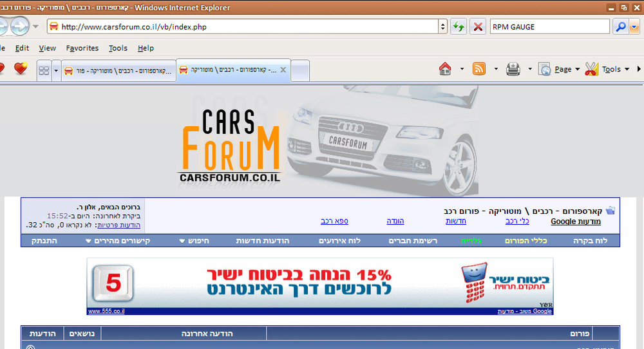The height and width of the screenshot is (349, 644).
Task: Open the Page command menu
Action: 560,69
